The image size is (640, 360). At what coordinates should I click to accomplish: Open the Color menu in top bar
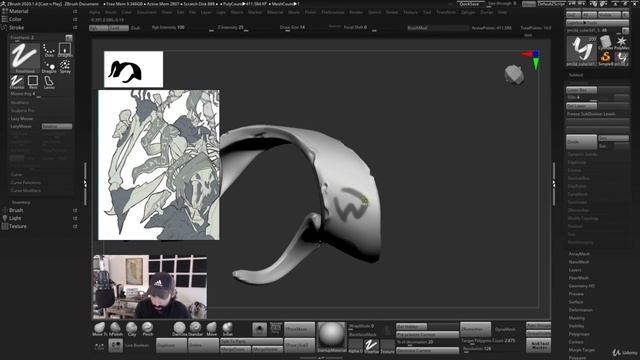tap(127, 12)
